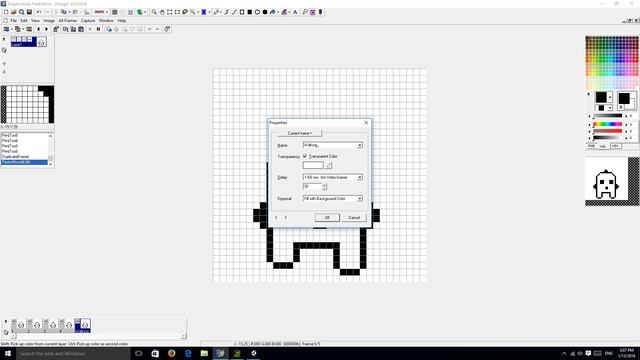640x360 pixels.
Task: Open the primary color swatch dropdown arrow
Action: click(x=610, y=98)
